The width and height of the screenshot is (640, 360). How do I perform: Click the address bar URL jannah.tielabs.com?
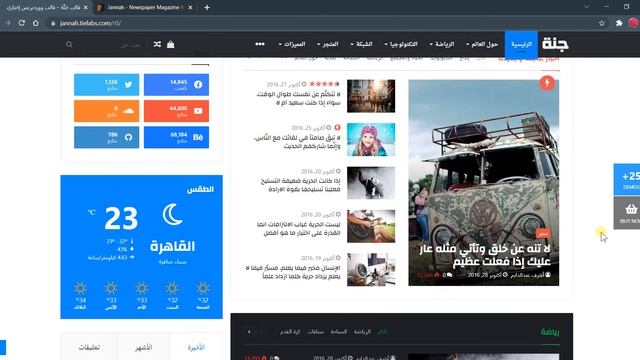(x=90, y=23)
